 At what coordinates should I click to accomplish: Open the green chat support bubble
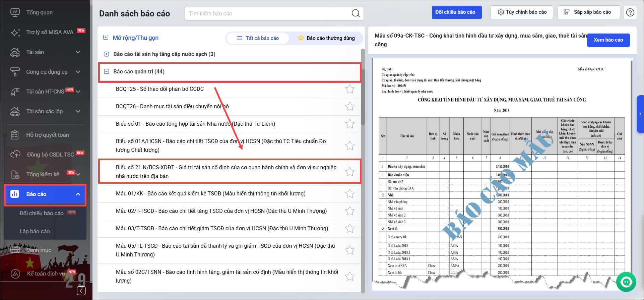[x=626, y=282]
